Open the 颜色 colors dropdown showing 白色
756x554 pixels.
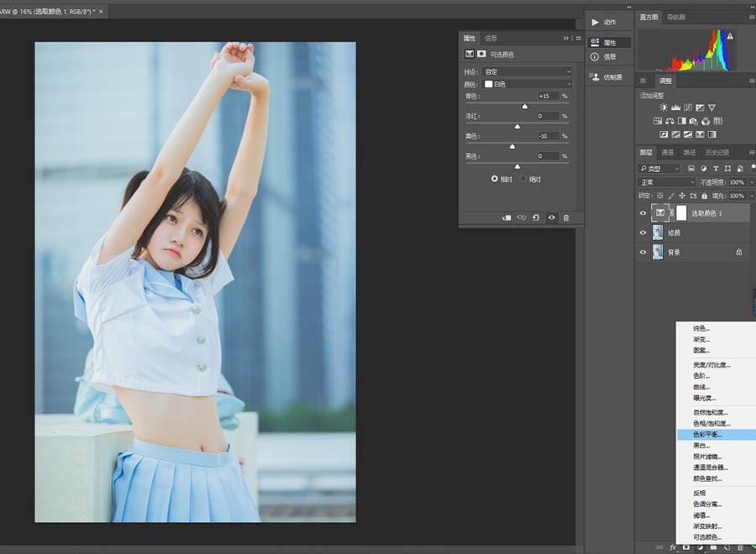pyautogui.click(x=528, y=84)
